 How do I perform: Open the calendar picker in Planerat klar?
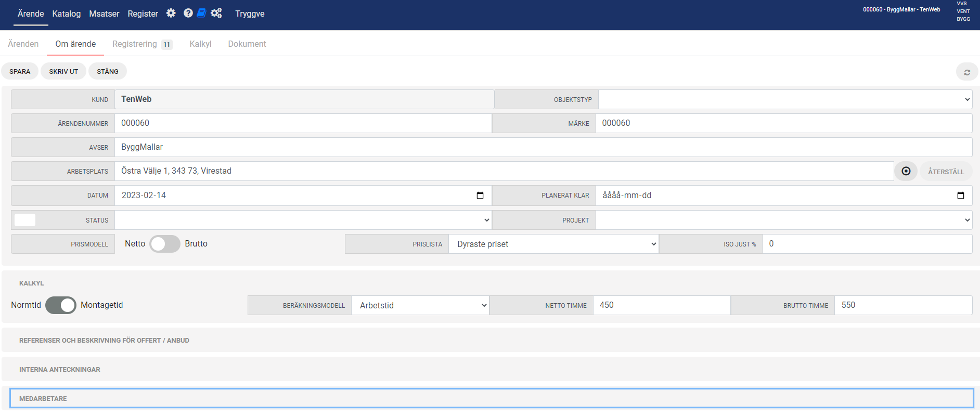(960, 196)
